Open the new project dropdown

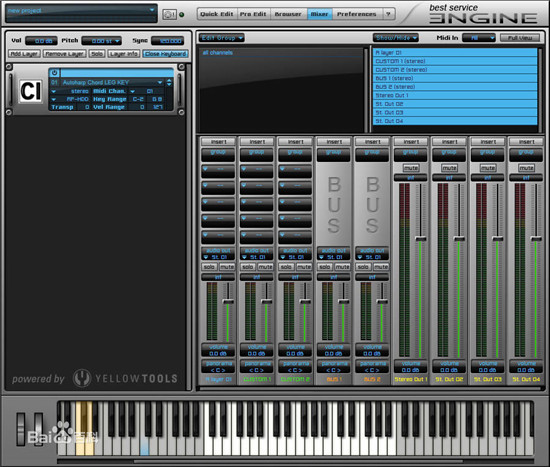81,11
